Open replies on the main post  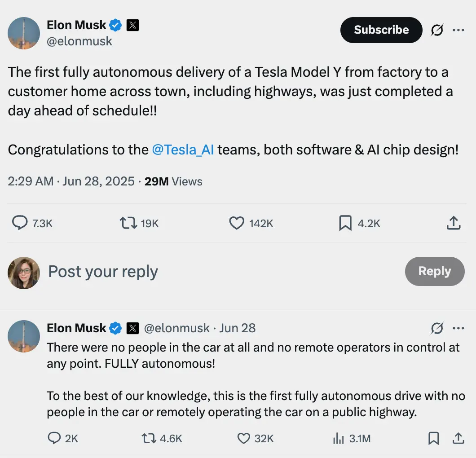[20, 223]
